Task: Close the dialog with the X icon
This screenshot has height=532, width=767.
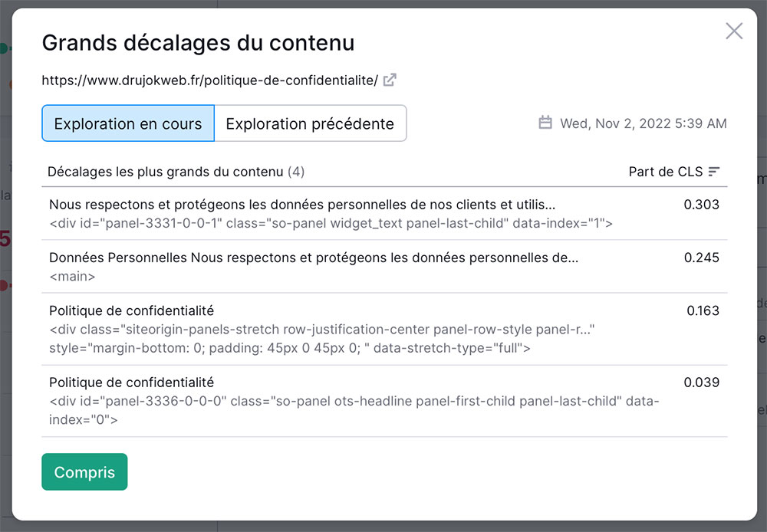Action: [734, 31]
